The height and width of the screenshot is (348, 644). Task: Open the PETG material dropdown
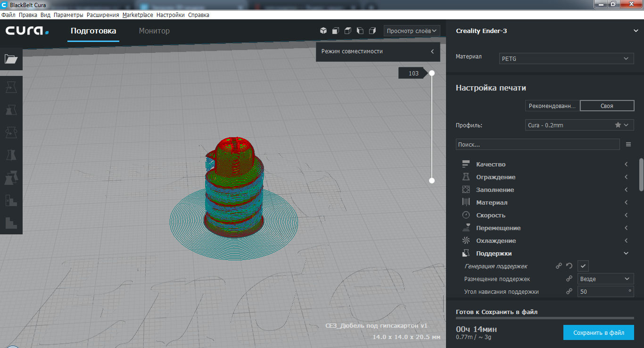tap(566, 58)
